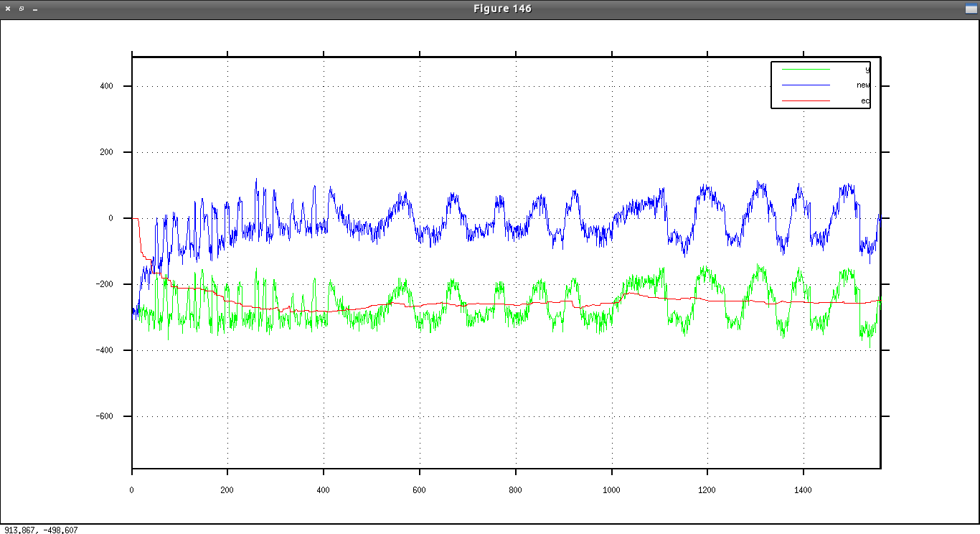Click the cursor coordinates readout in status bar
Screen dimensions: 980x534
[41, 530]
